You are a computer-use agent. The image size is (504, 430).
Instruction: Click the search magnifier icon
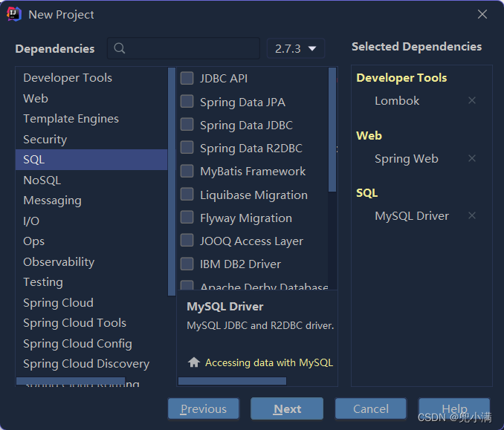119,48
